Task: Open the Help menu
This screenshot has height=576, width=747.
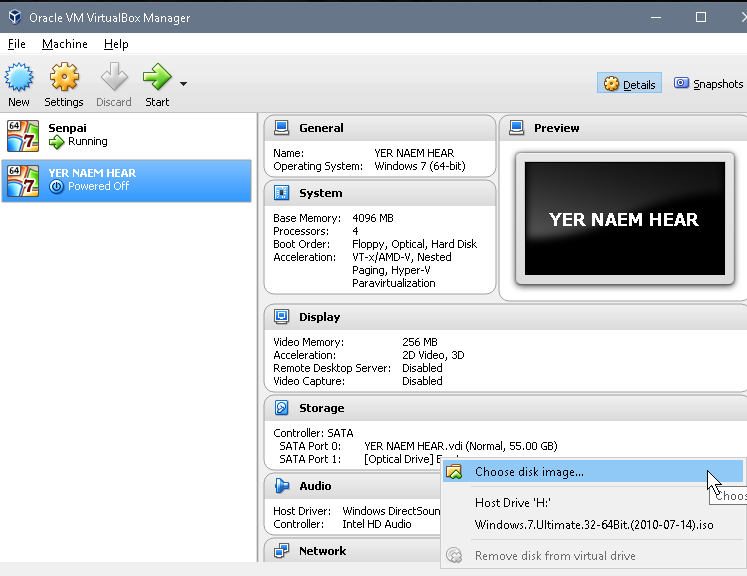Action: 116,44
